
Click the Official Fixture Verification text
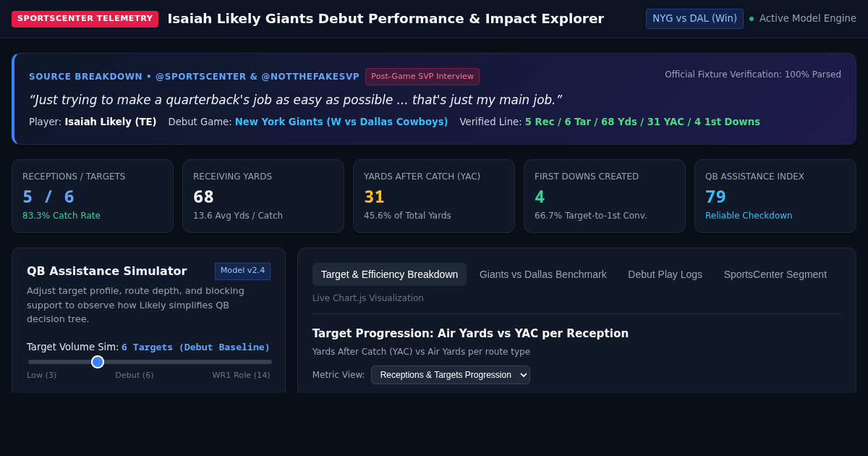point(753,75)
